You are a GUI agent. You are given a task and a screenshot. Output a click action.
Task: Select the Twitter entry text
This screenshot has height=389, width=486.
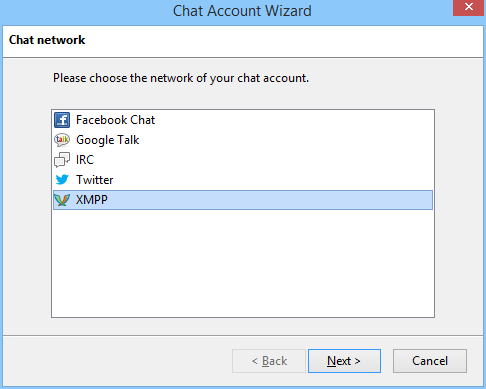(95, 180)
